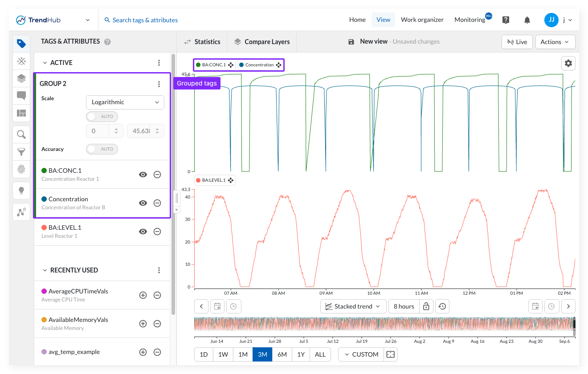Open the Group 2 options menu
Viewport: 588px width, 374px height.
(x=159, y=84)
